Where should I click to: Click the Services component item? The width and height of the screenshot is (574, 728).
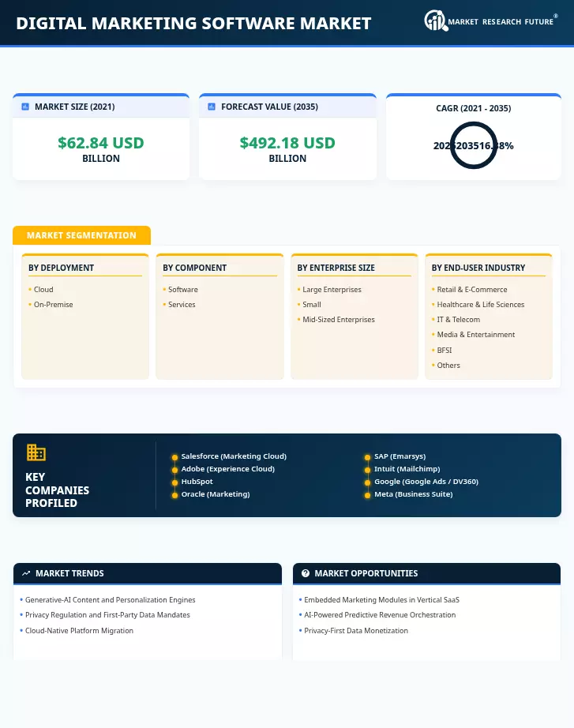[x=182, y=305]
